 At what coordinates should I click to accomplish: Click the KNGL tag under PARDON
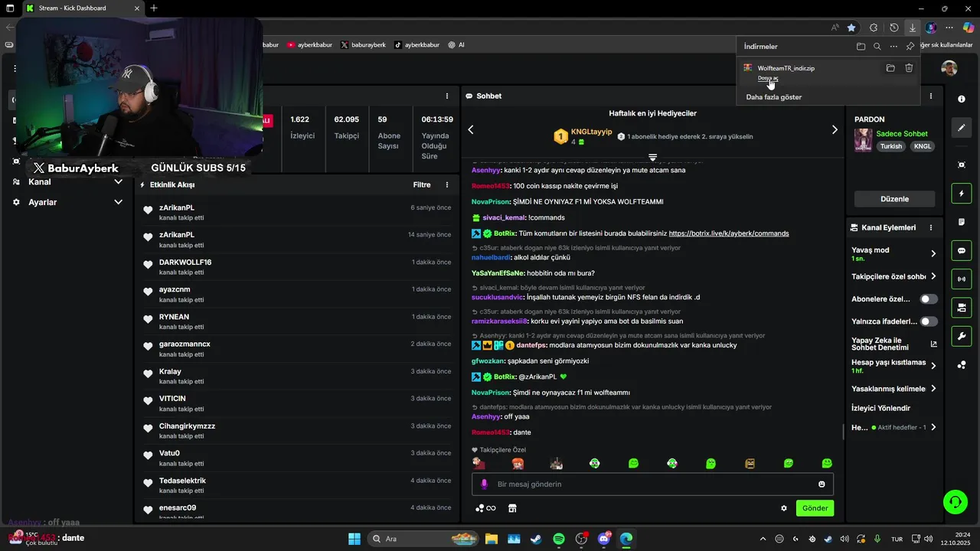923,146
